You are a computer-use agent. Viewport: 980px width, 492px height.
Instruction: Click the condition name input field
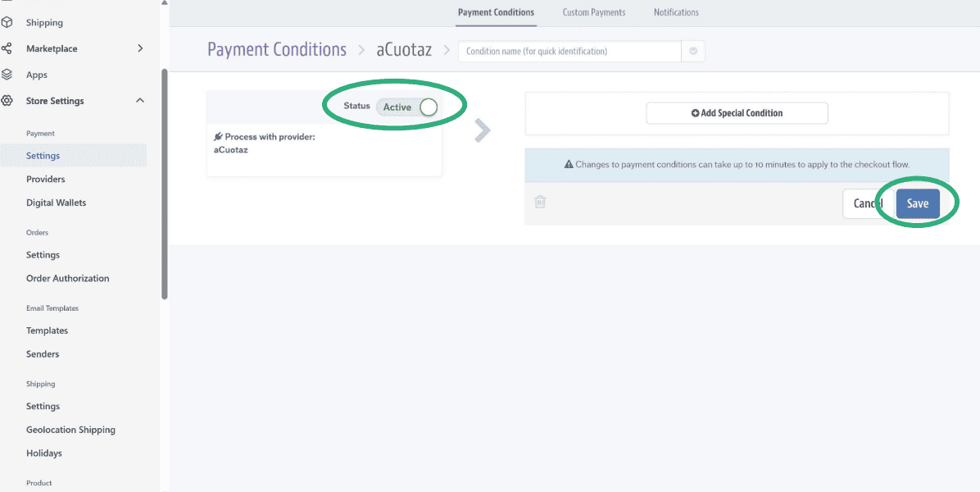568,51
